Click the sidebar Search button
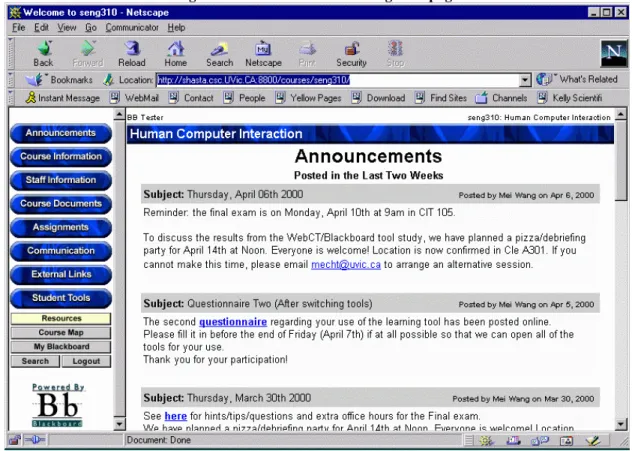Viewport: 632px width, 451px height. (35, 361)
